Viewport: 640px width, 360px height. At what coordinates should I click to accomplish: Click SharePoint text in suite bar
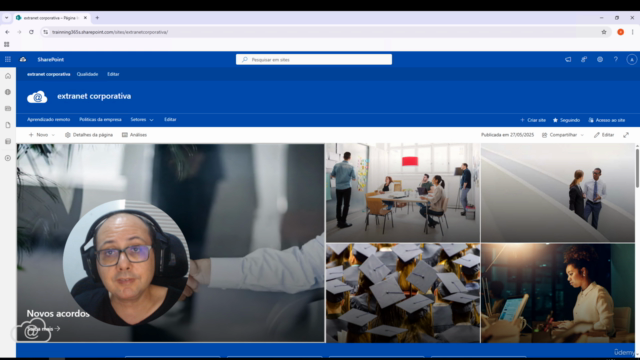51,59
